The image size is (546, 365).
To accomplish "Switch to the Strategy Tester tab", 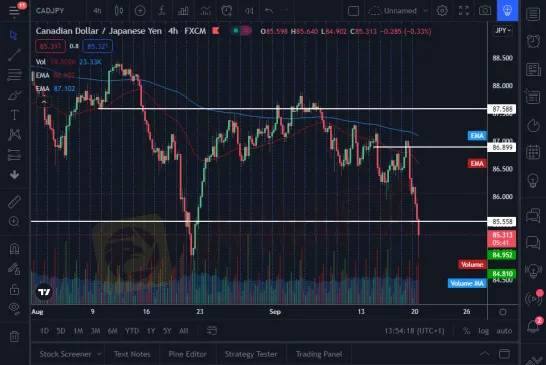I will pos(251,354).
